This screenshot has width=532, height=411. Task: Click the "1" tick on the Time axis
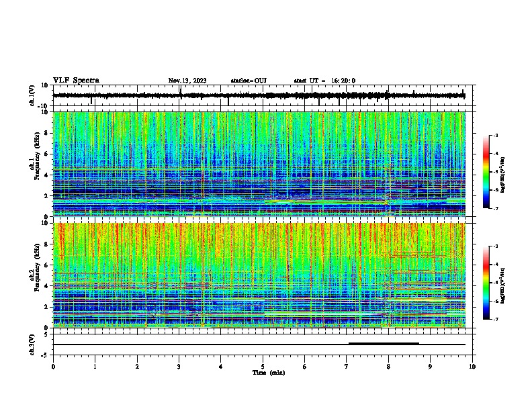pos(95,367)
